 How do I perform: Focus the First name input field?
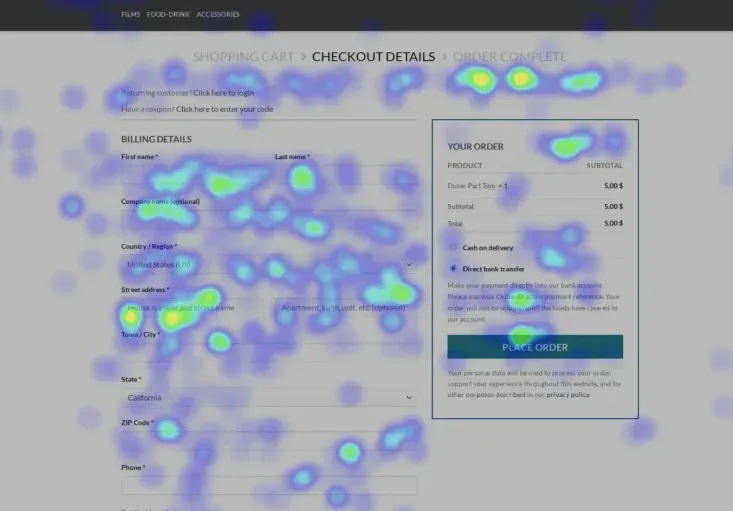tap(192, 175)
